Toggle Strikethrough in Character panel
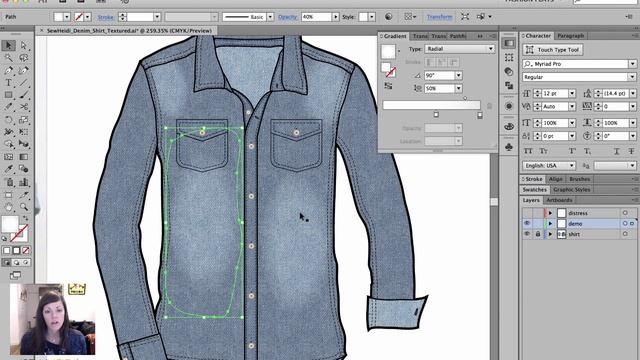Viewport: 640px width, 360px height. (631, 151)
